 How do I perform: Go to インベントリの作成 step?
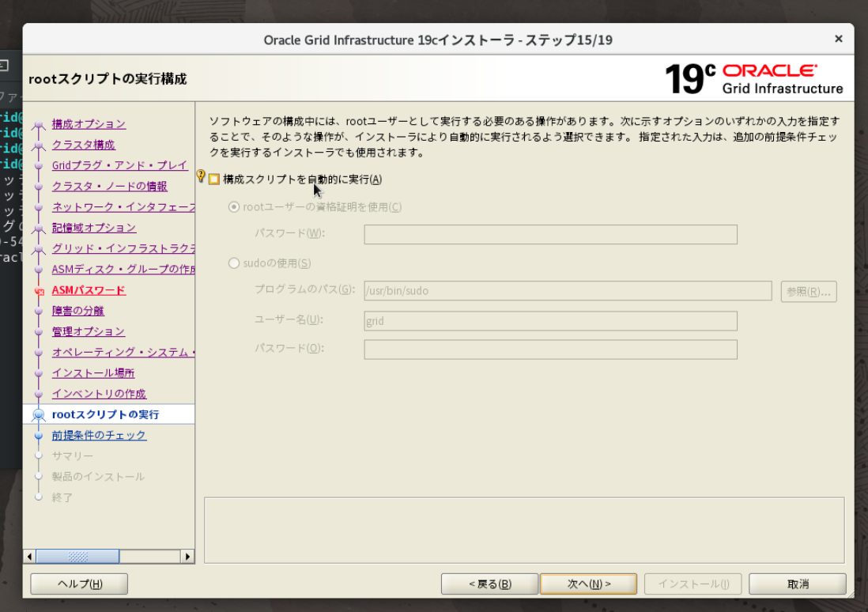point(99,394)
